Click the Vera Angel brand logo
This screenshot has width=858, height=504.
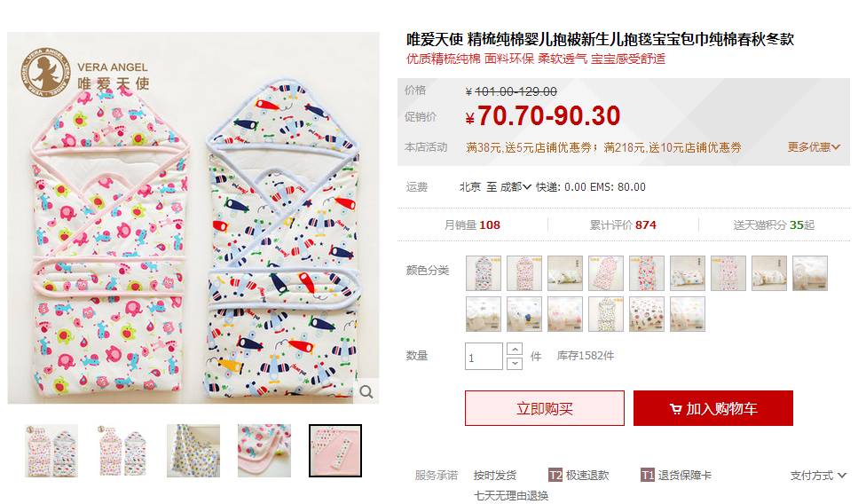pyautogui.click(x=85, y=74)
